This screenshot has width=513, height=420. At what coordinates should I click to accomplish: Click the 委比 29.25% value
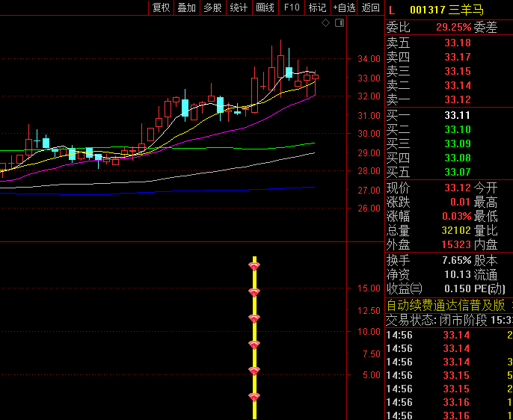tap(453, 27)
